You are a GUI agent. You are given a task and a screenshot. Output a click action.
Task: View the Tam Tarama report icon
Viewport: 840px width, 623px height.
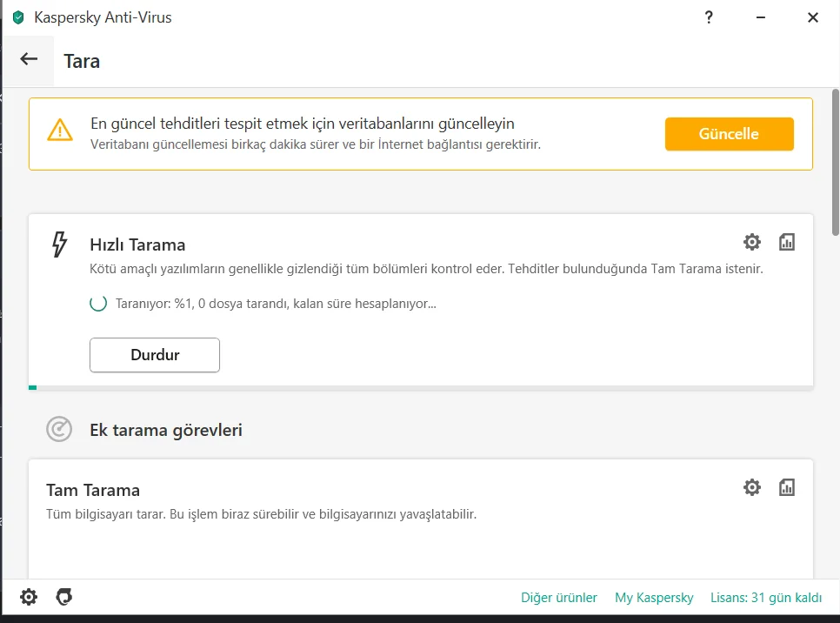pyautogui.click(x=787, y=487)
